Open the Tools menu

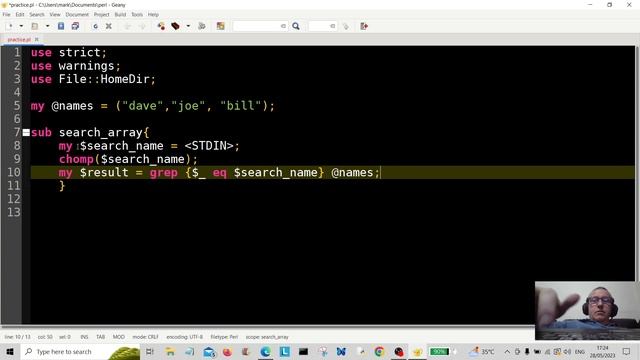pos(137,14)
